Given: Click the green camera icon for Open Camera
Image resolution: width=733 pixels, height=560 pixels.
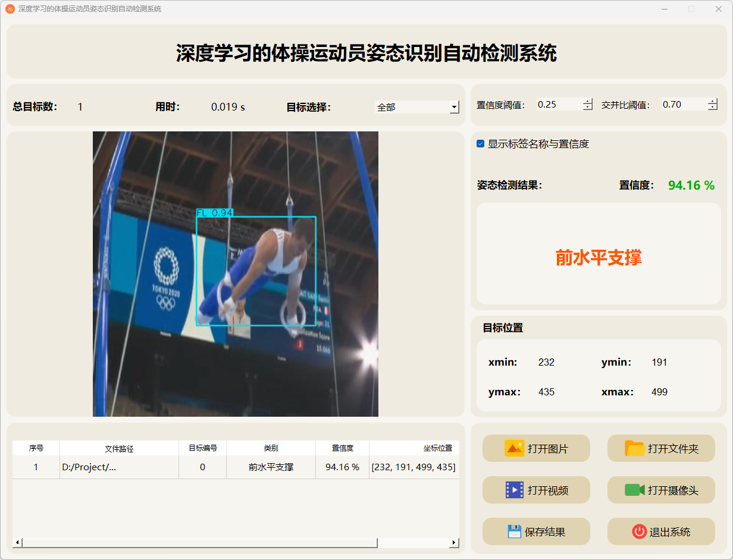Looking at the screenshot, I should (634, 490).
